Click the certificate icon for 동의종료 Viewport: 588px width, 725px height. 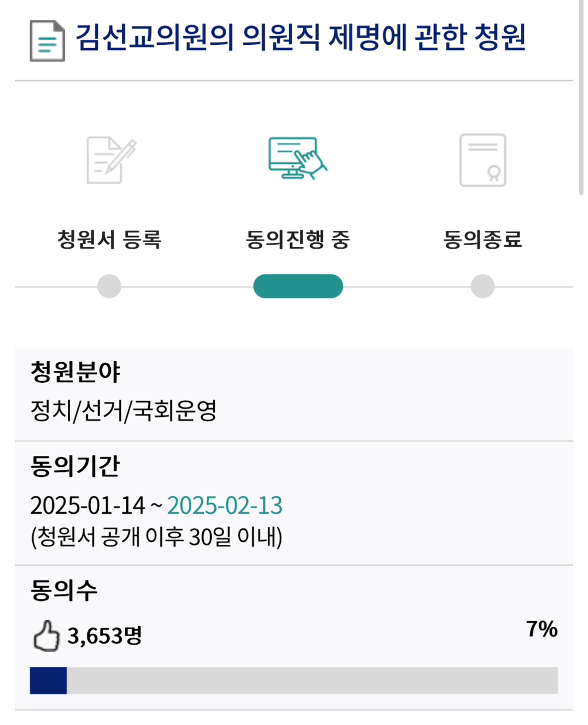coord(482,160)
